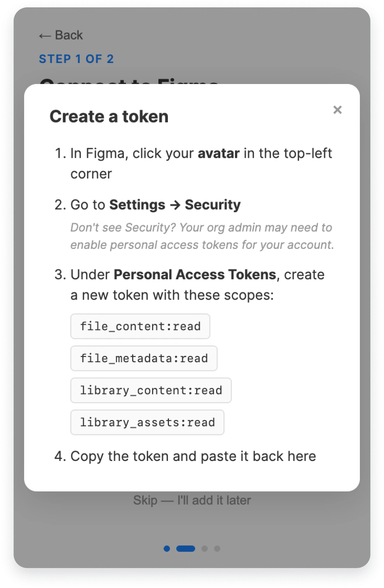Click Skip — I'll add it later
This screenshot has height=588, width=384.
coord(192,500)
